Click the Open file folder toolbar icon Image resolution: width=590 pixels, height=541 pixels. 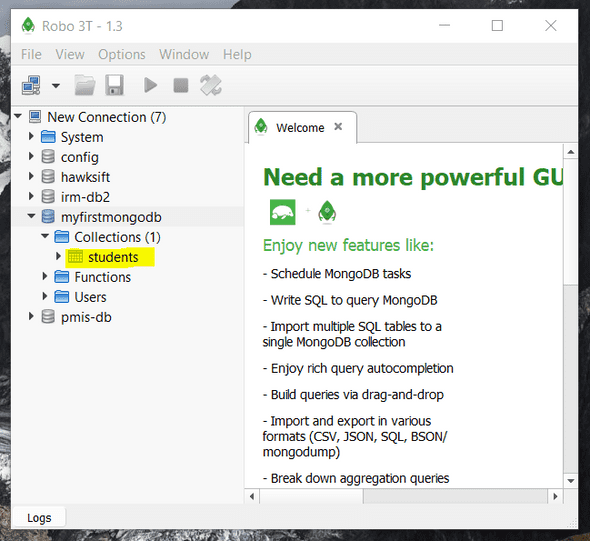pos(85,85)
